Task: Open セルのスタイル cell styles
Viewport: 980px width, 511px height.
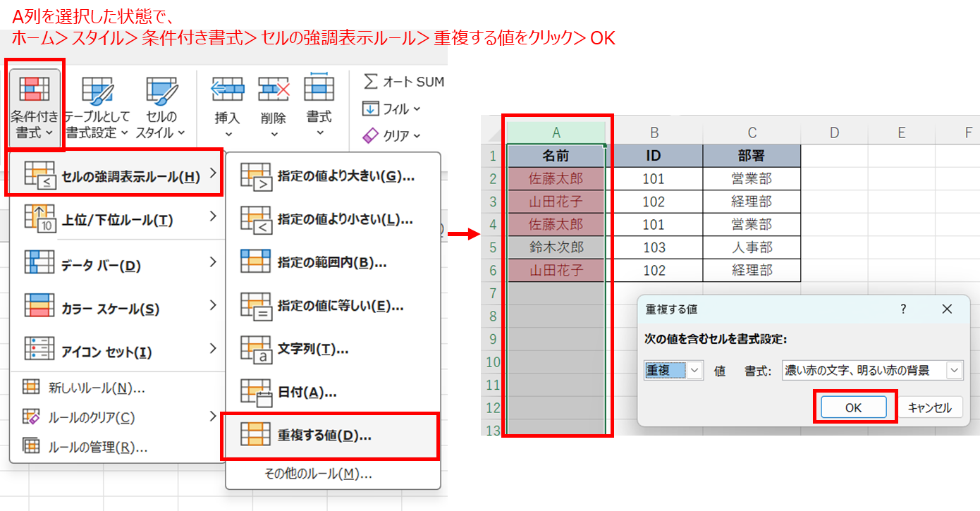Action: coord(161,106)
